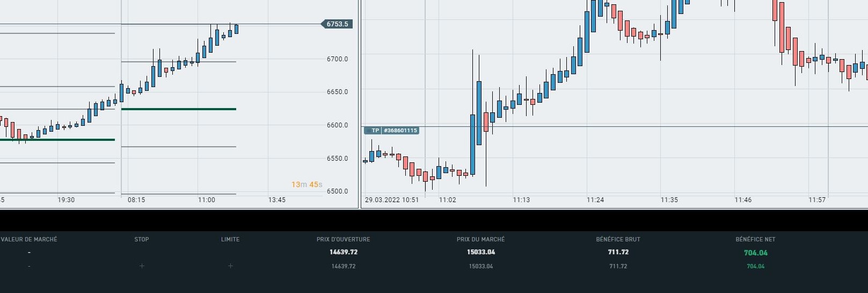Click the BÉNÉFICE NET column header
868x293 pixels.
pos(756,239)
